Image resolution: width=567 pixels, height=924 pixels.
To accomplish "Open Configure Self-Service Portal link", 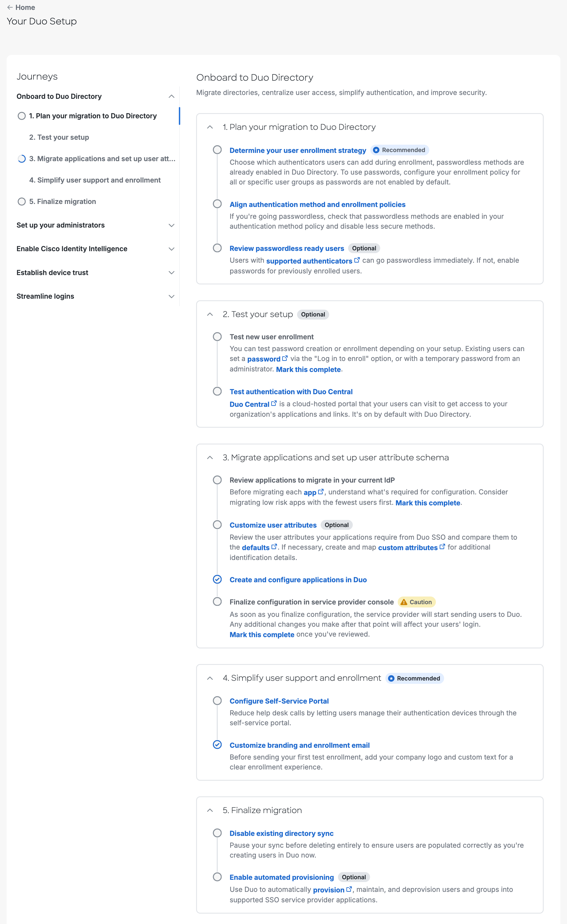I will pos(279,701).
